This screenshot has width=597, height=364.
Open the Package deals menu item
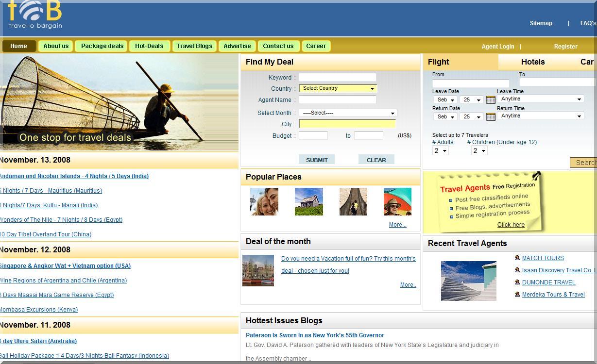102,46
